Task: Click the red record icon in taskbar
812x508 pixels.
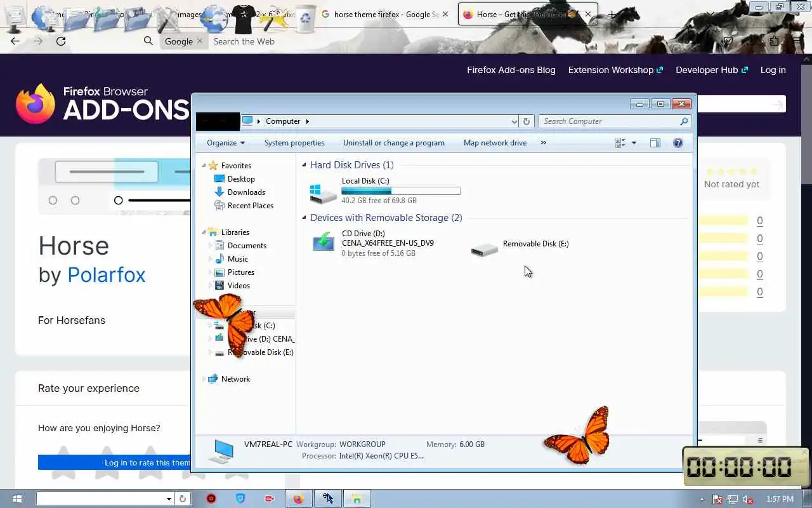Action: coord(211,499)
